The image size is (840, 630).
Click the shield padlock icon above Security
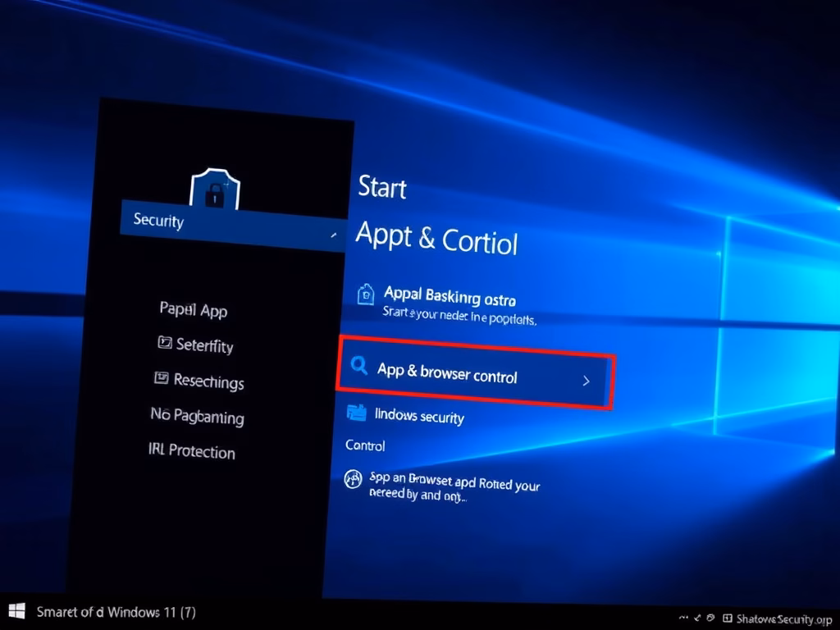tap(215, 189)
